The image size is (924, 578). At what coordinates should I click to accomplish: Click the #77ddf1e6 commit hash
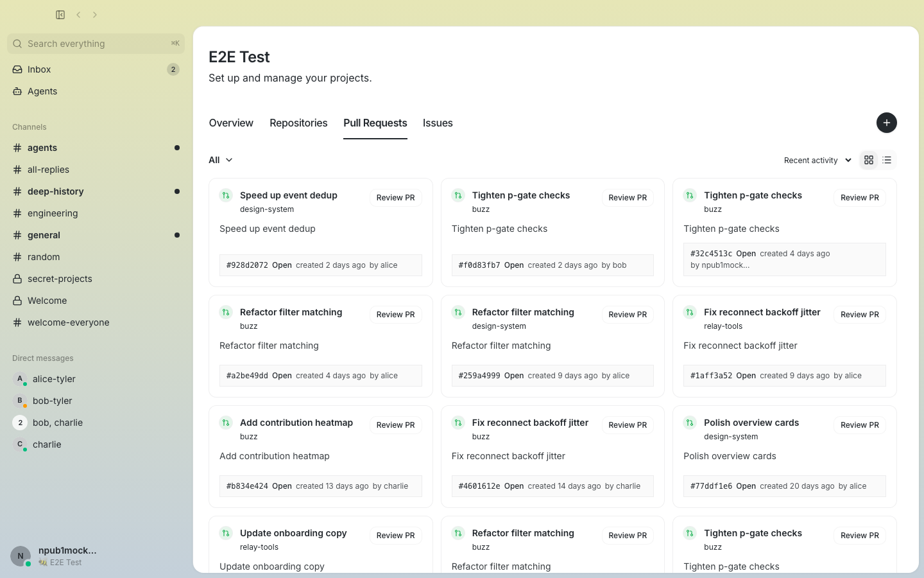pos(711,486)
